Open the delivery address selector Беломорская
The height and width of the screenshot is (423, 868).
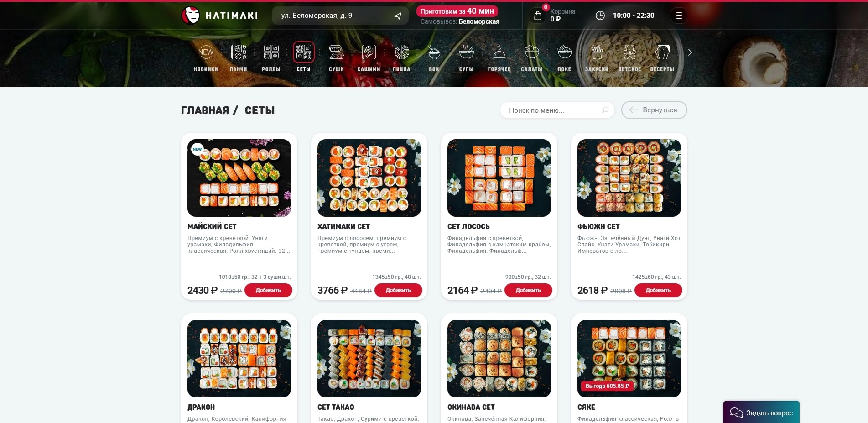tap(340, 16)
